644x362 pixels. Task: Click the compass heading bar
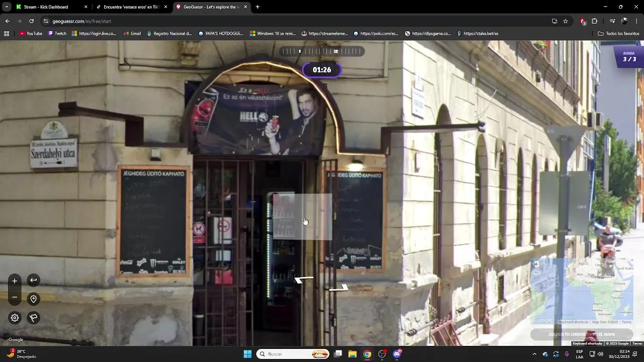[x=322, y=51]
